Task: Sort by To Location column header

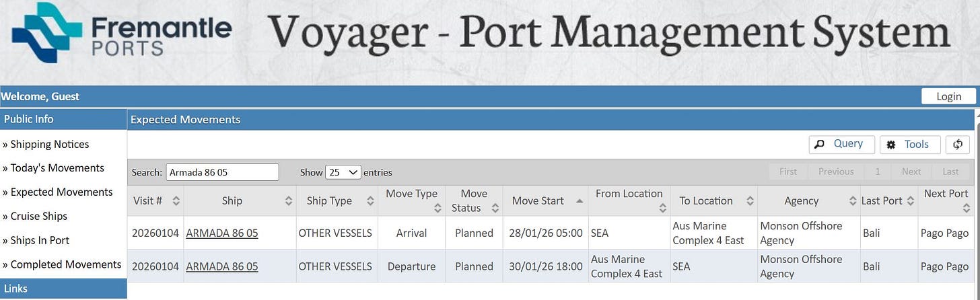Action: tap(713, 200)
